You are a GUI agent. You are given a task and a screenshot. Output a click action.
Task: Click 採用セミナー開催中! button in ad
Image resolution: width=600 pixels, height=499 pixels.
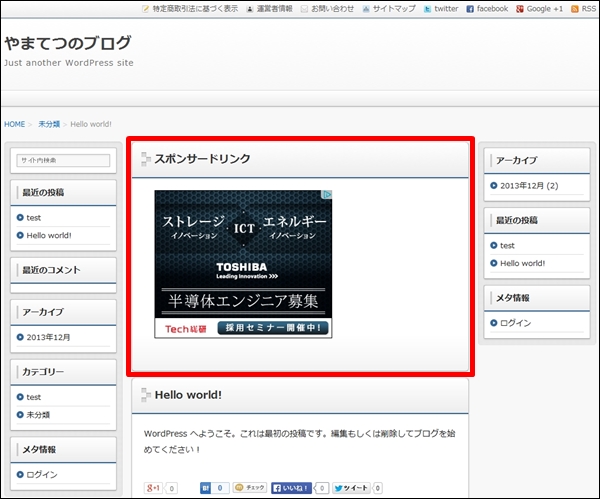click(x=273, y=328)
